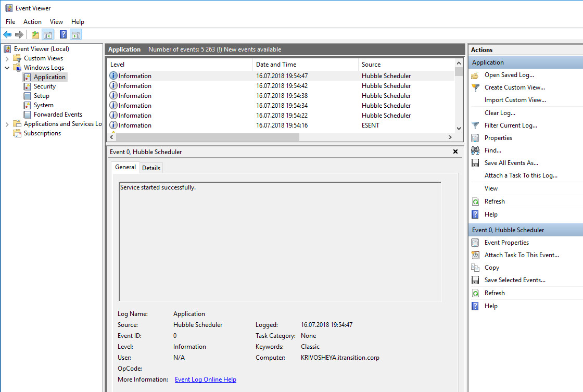Click the Find binoculars icon

coord(475,150)
